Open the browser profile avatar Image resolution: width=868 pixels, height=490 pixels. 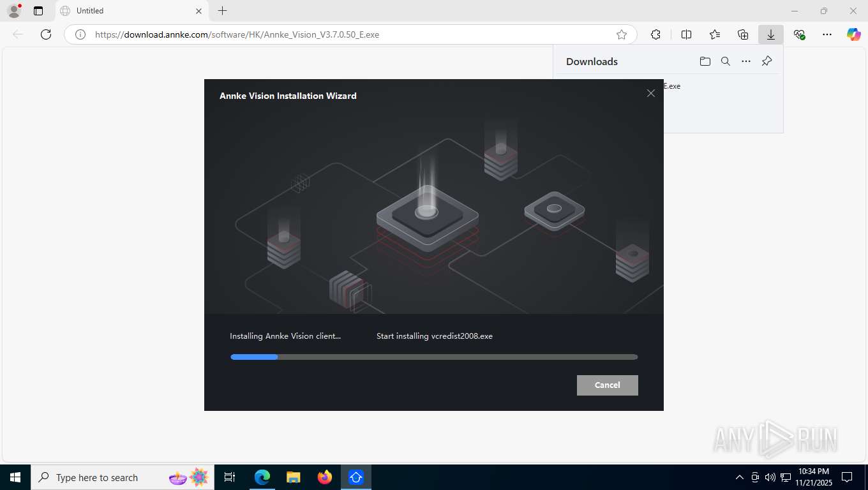[x=13, y=11]
